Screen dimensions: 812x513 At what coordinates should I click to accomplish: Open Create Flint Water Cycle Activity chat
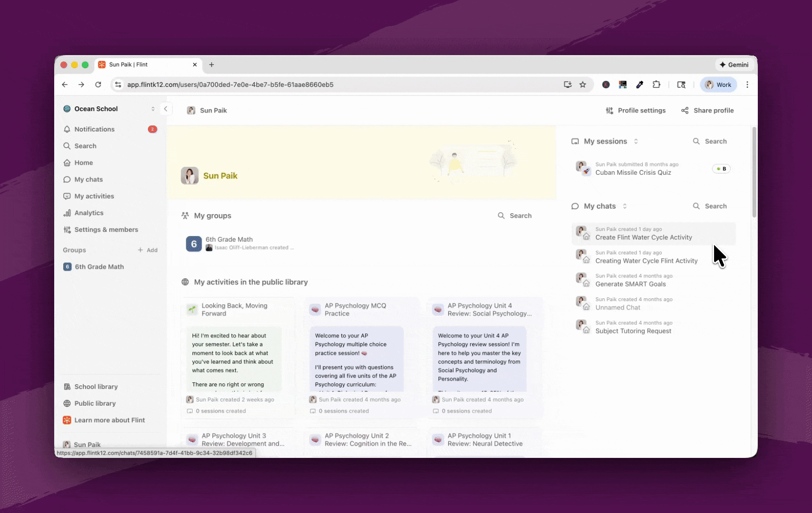[653, 233]
